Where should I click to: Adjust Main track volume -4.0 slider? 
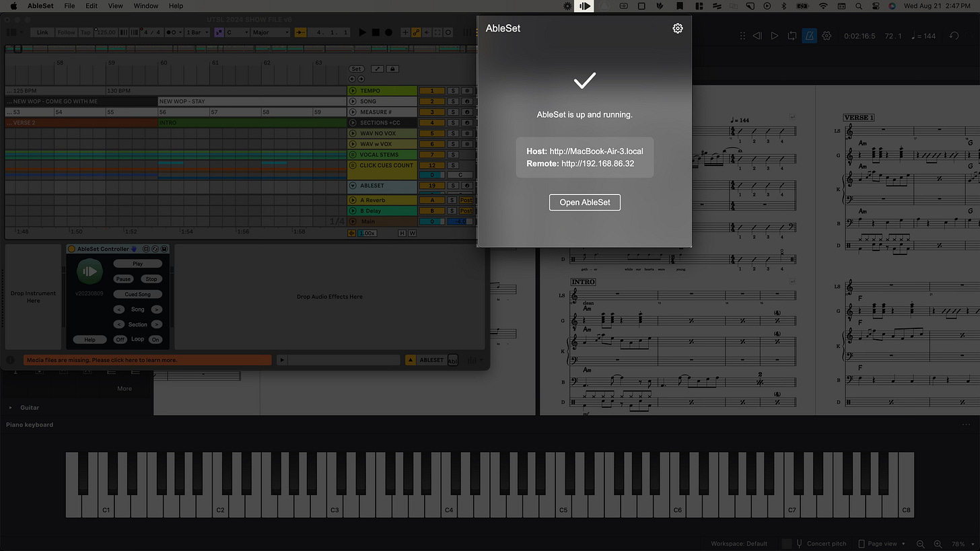tap(460, 221)
